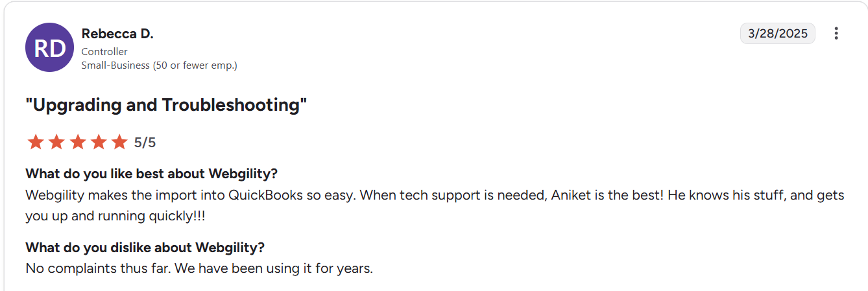The width and height of the screenshot is (868, 291).
Task: Click the fifth star in the rating
Action: 119,142
